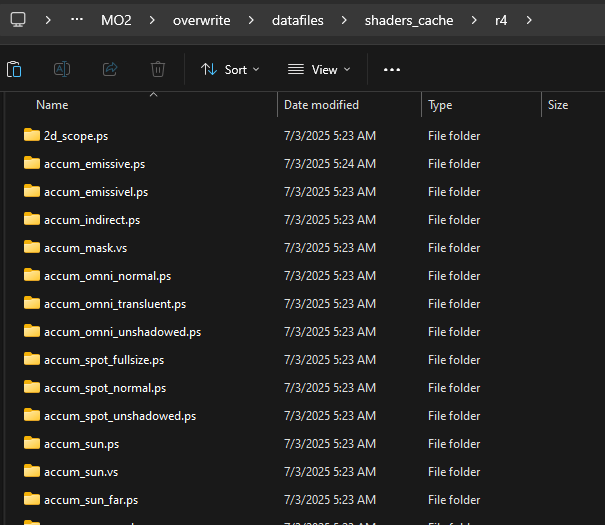
Task: Expand chevron after r4 in breadcrumb
Action: pyautogui.click(x=529, y=20)
